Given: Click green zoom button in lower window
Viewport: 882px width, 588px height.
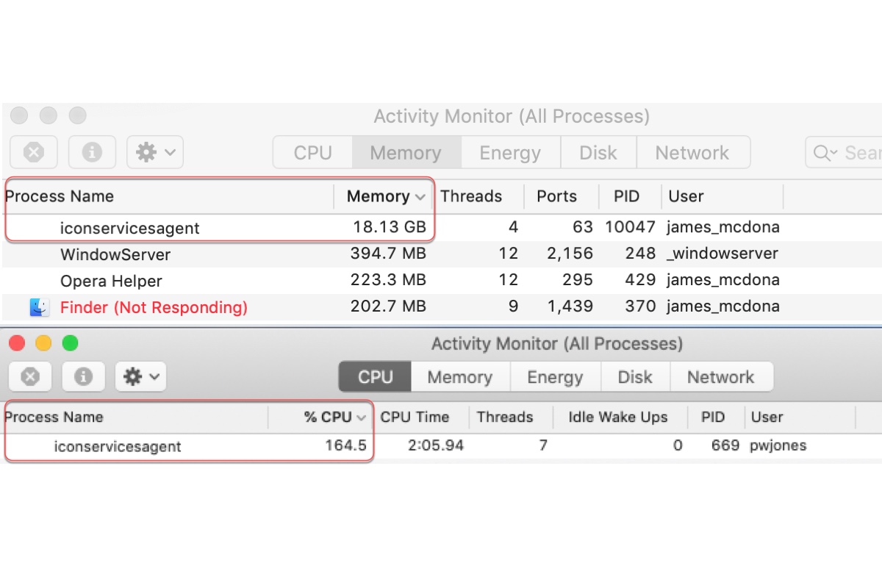Looking at the screenshot, I should pyautogui.click(x=70, y=343).
